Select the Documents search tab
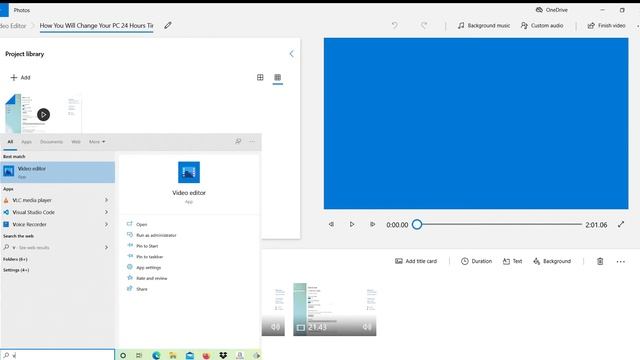 click(x=51, y=142)
